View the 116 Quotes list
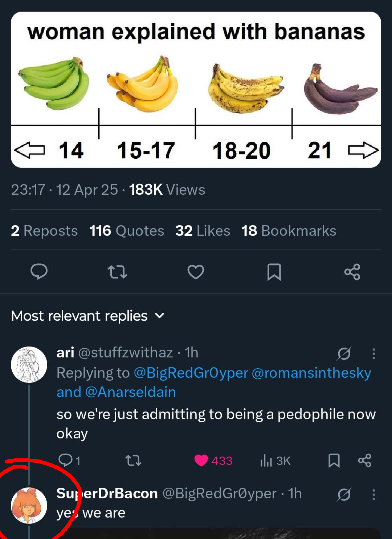Image resolution: width=392 pixels, height=539 pixels. (x=127, y=231)
